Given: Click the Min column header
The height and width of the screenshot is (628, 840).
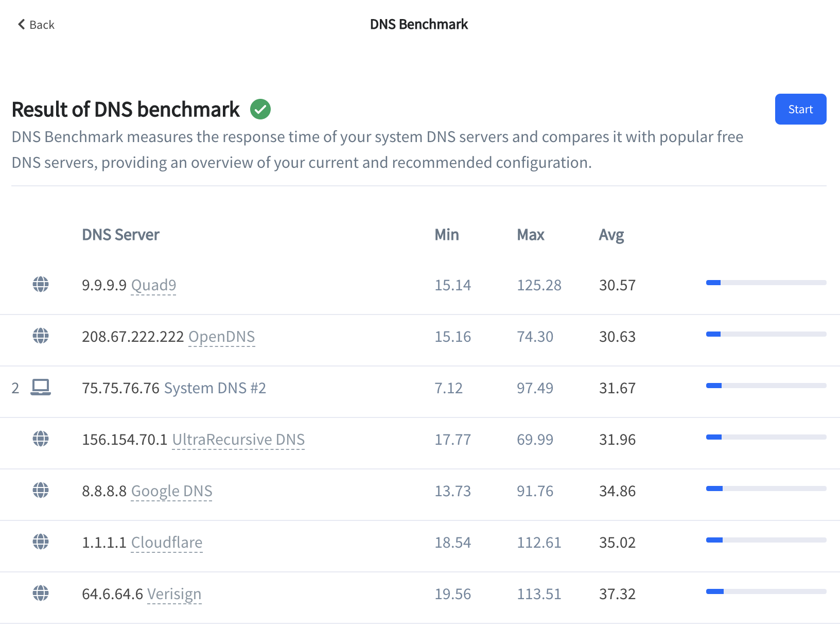Looking at the screenshot, I should 447,235.
